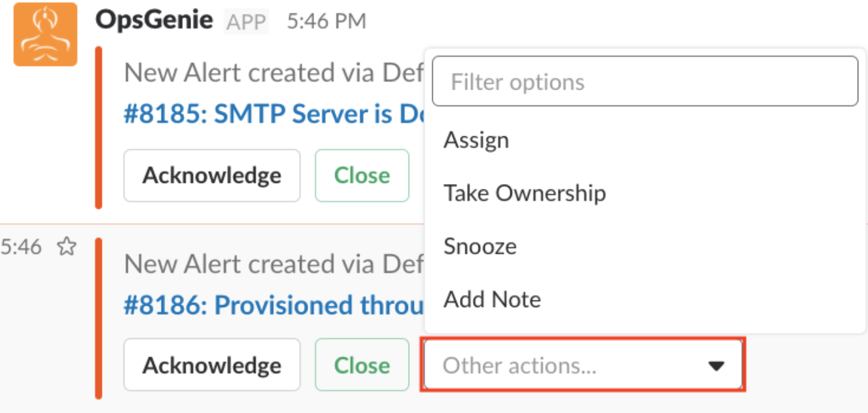Choose Assign from the actions menu
Screen dimensions: 868x413
[x=476, y=140]
